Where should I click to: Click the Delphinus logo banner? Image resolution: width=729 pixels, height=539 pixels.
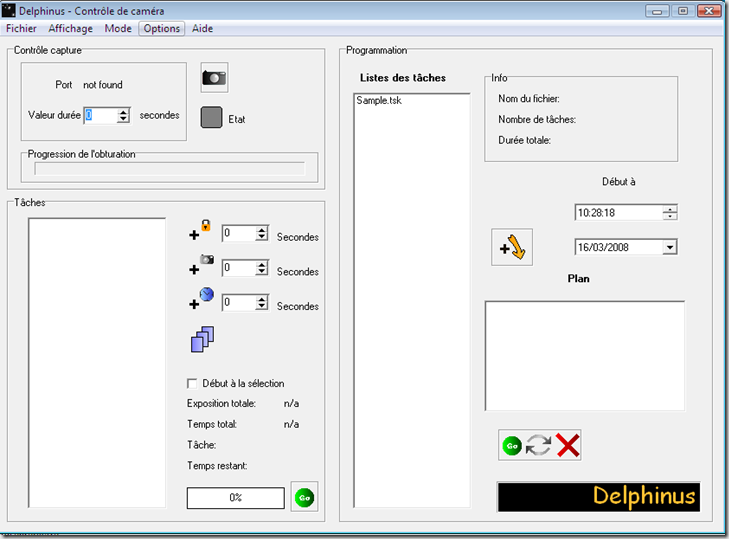click(599, 497)
